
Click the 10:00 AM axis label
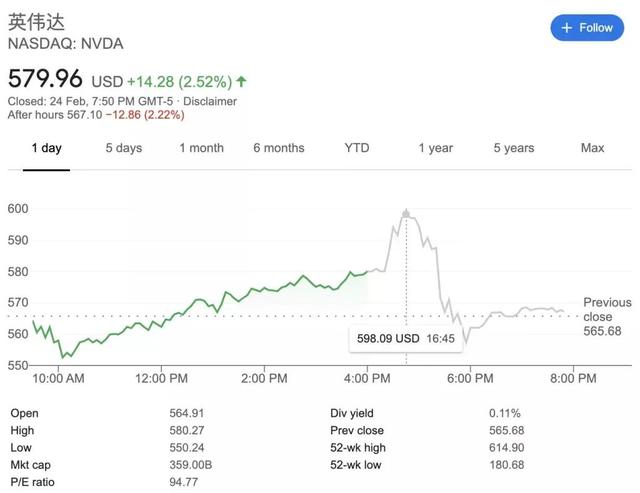(58, 378)
